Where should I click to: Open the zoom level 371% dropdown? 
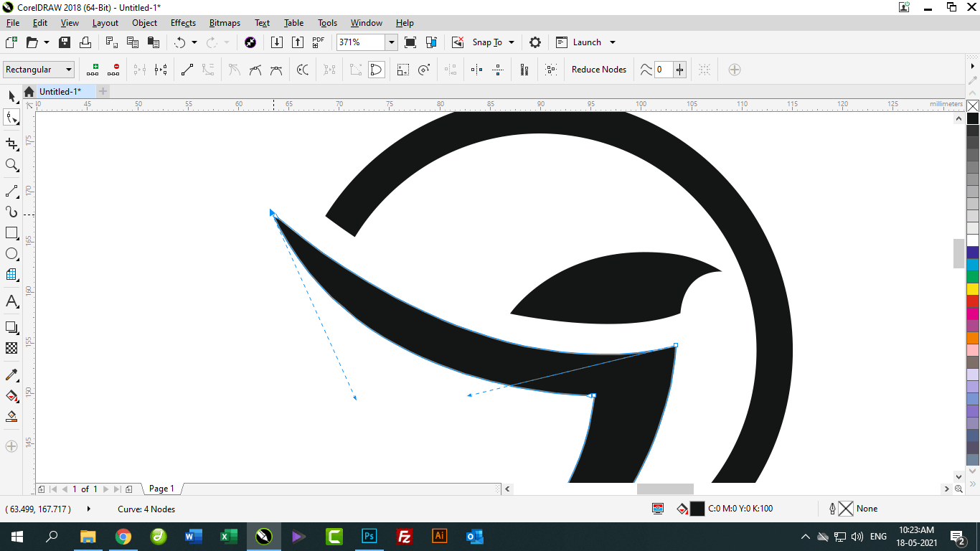tap(392, 42)
